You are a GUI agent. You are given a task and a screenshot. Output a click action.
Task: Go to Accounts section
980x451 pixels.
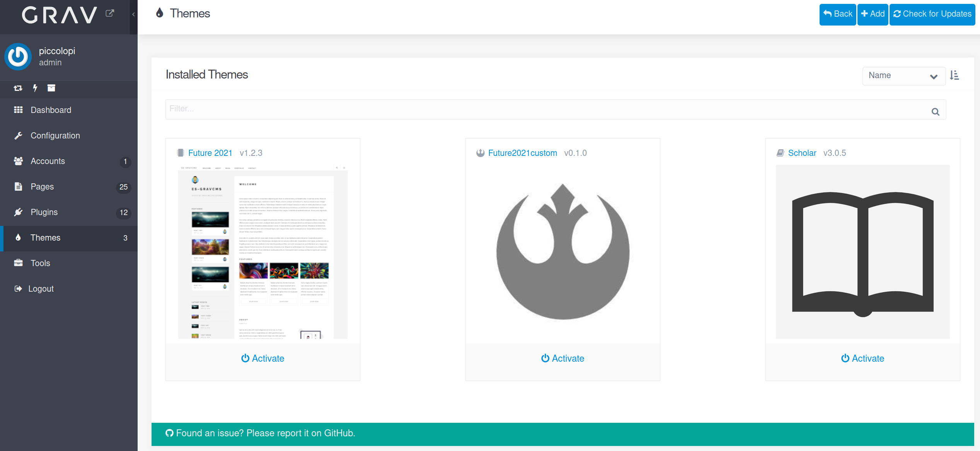69,161
